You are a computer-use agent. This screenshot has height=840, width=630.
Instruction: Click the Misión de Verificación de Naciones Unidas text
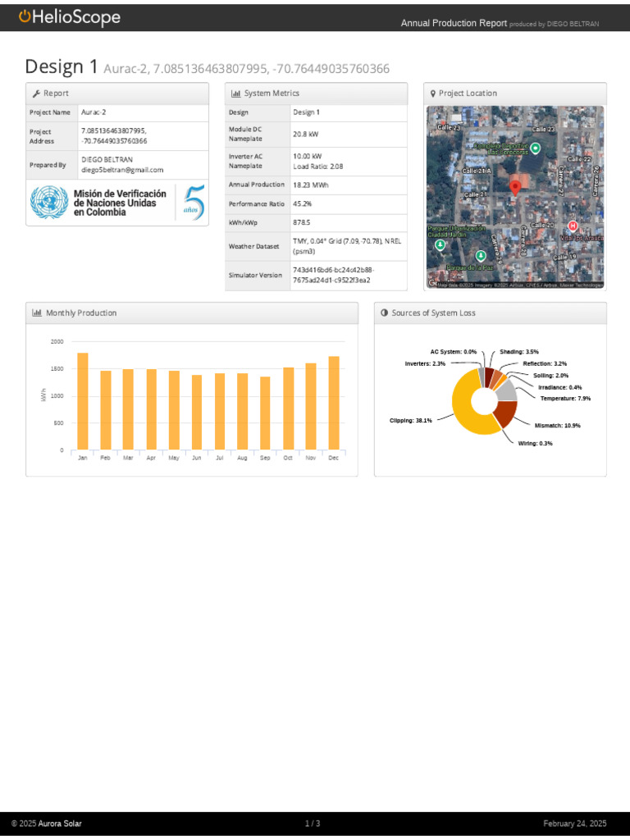(x=120, y=203)
